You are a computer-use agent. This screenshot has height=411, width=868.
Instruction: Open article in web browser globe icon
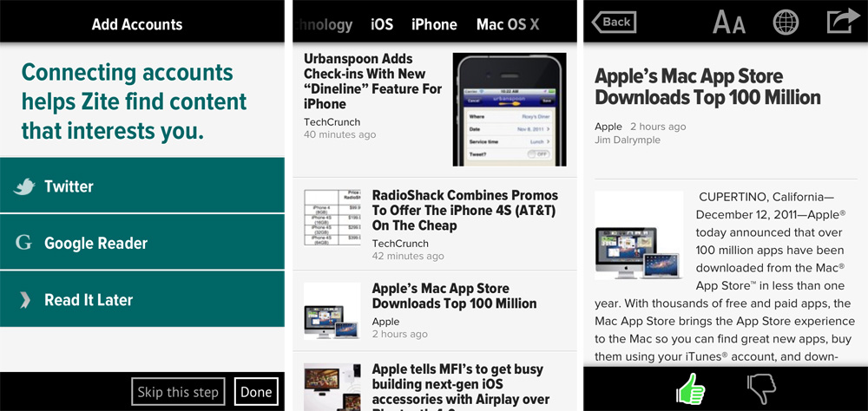click(786, 23)
